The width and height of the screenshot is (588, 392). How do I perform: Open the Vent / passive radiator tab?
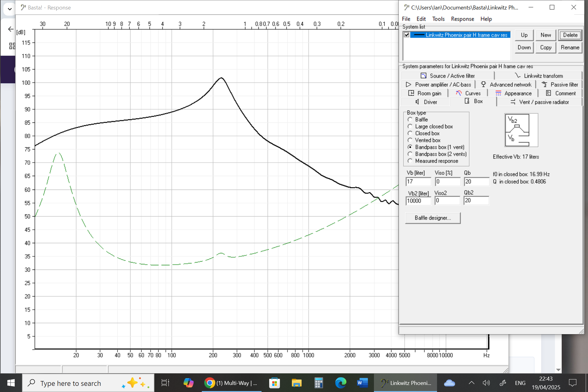(x=540, y=102)
